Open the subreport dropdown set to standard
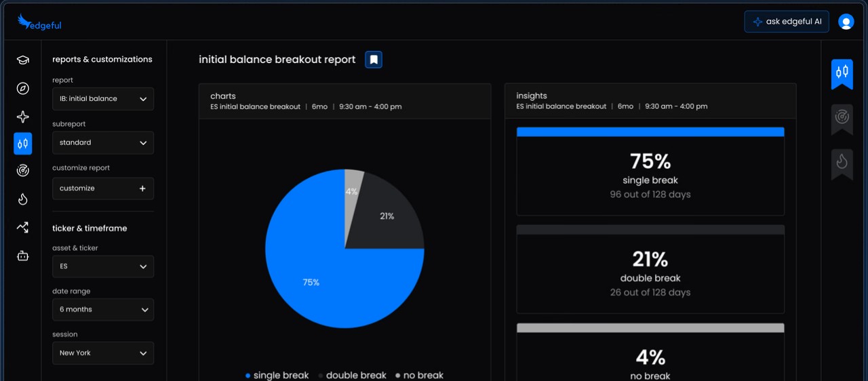Image resolution: width=868 pixels, height=381 pixels. (x=103, y=143)
